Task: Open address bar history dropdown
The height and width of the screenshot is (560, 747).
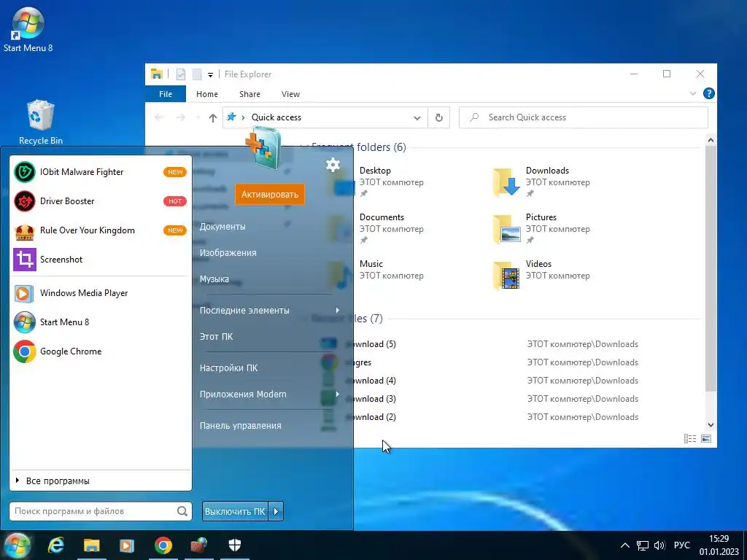Action: pos(417,118)
